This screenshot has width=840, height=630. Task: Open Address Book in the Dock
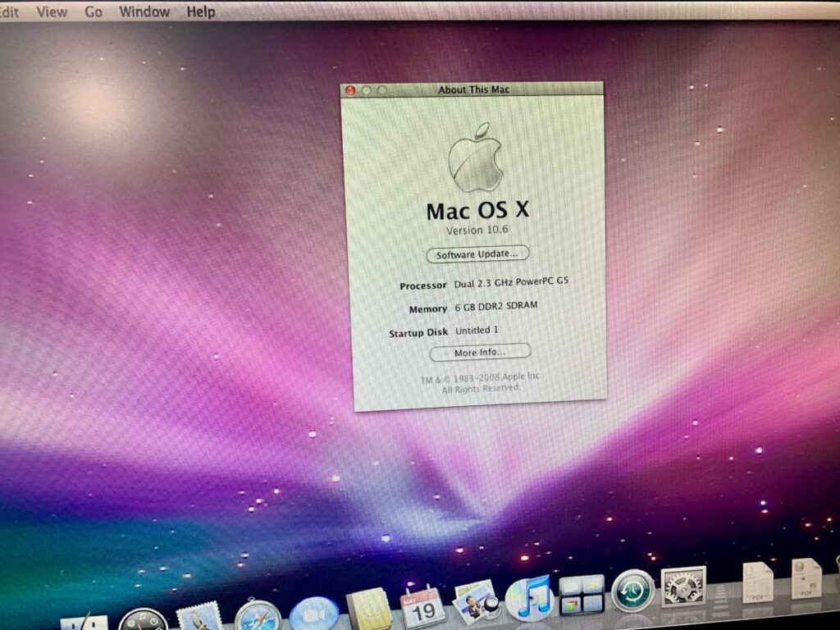pos(369,609)
